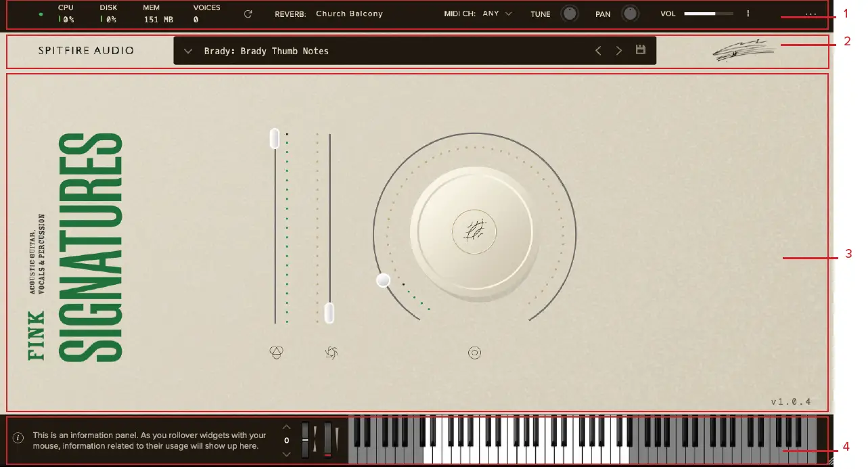Click the TUNE knob
The width and height of the screenshot is (868, 469).
tap(571, 14)
